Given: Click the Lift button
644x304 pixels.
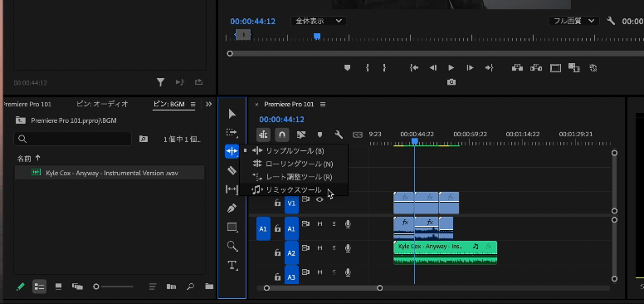Looking at the screenshot, I should (x=517, y=68).
